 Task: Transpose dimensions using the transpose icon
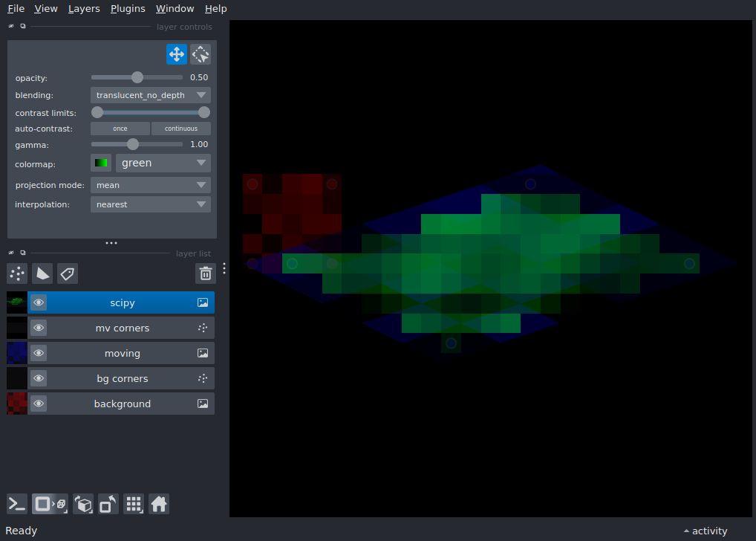[x=108, y=504]
